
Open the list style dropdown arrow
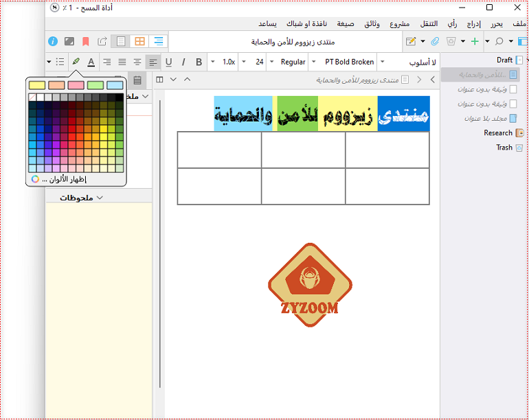pos(49,62)
